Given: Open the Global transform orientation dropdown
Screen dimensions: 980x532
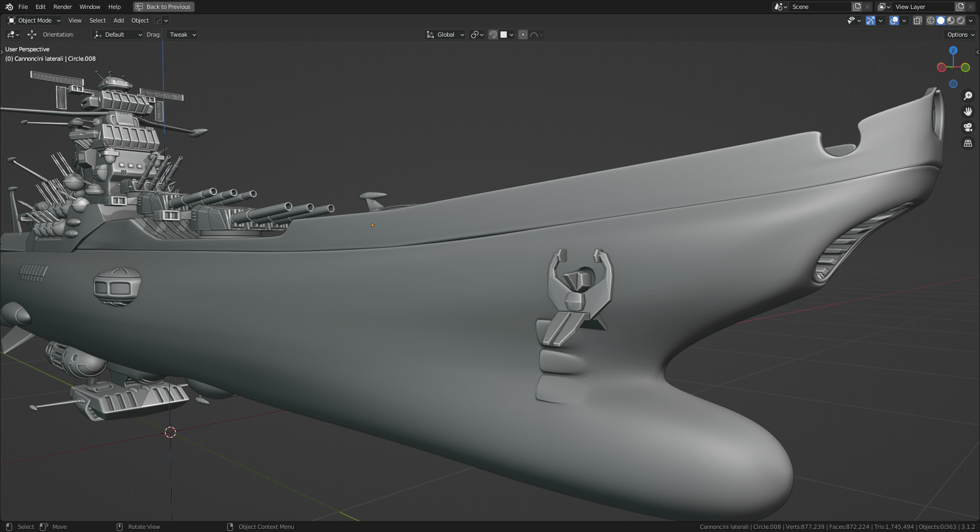Looking at the screenshot, I should click(x=445, y=35).
